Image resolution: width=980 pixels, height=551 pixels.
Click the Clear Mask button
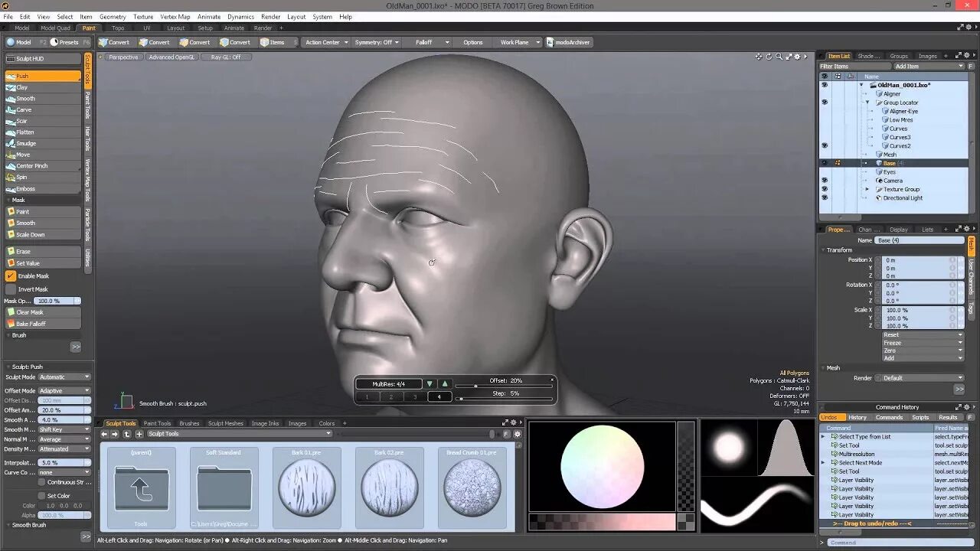[43, 312]
